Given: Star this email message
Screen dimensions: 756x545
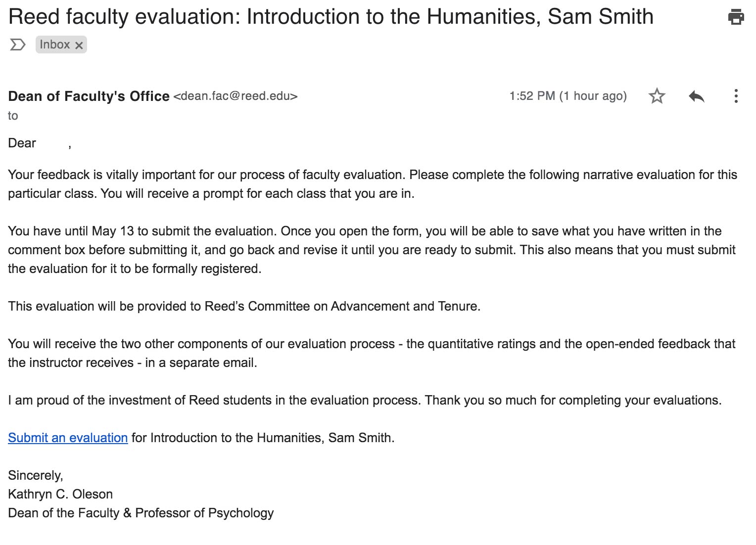Looking at the screenshot, I should point(657,96).
